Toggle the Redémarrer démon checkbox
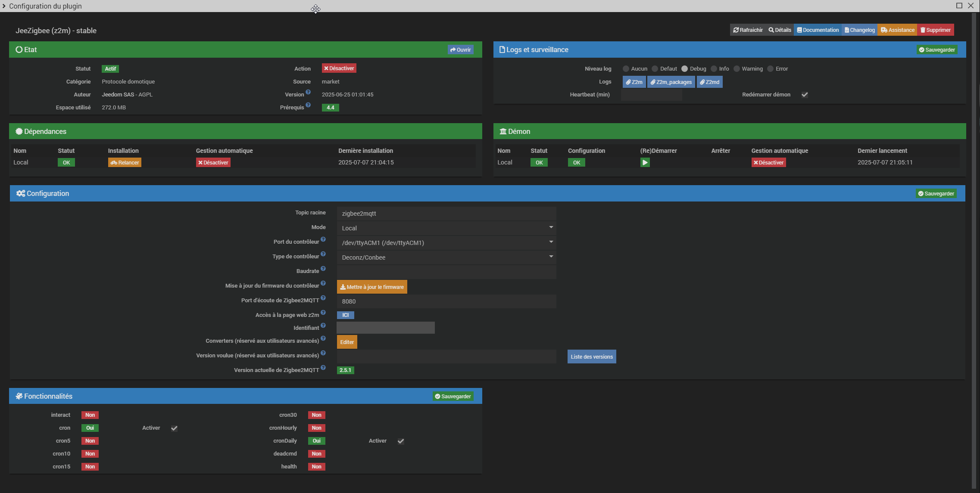 point(805,95)
